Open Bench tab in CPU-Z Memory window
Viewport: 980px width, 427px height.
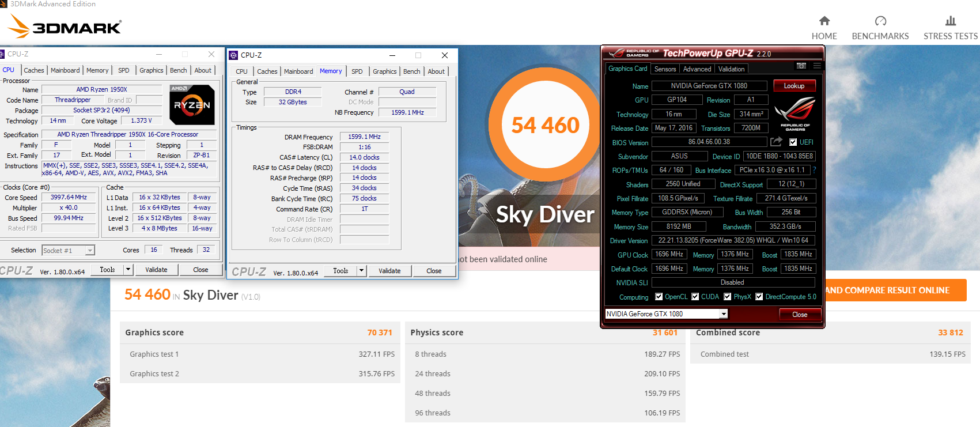pos(411,71)
